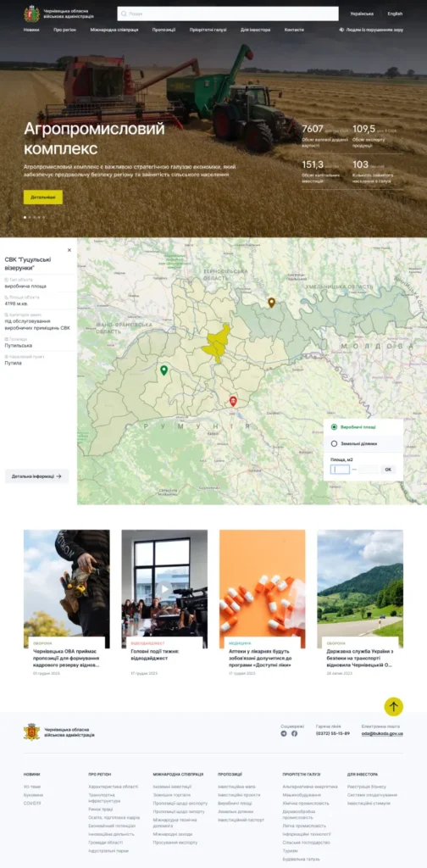Open footer link Індустріальні парки

tap(108, 851)
